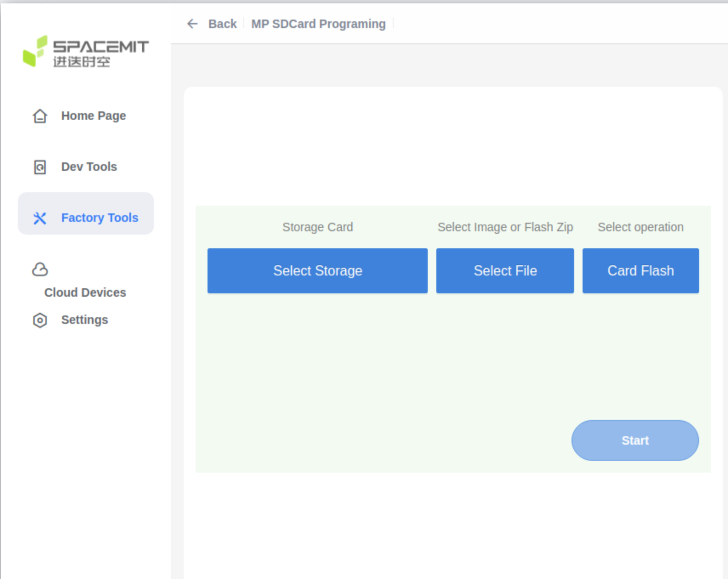Select the Storage Card column label

coord(317,227)
